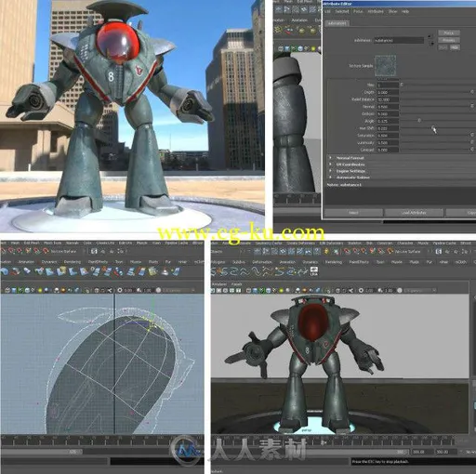Switch to Deformation shelf tab
Image resolution: width=476 pixels, height=474 pixels.
(x=262, y=262)
